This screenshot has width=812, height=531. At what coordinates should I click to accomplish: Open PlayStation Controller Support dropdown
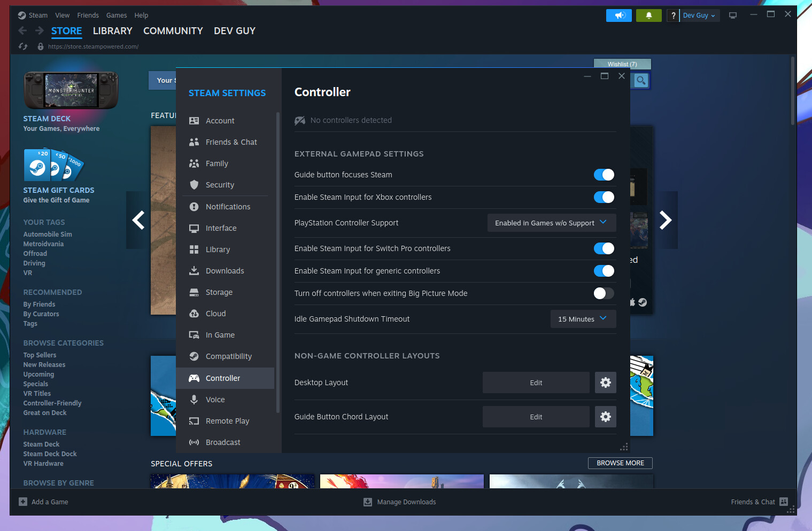(552, 223)
